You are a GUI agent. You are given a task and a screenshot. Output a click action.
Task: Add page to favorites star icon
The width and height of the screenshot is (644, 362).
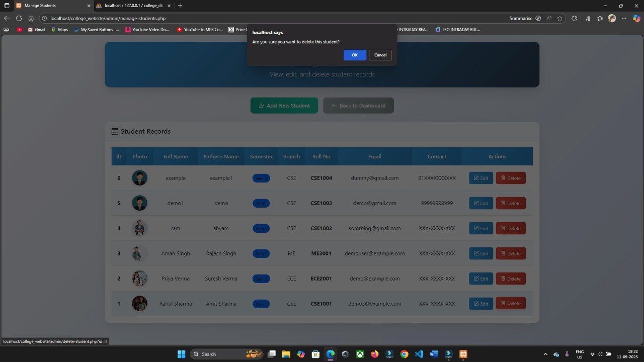coord(559,18)
